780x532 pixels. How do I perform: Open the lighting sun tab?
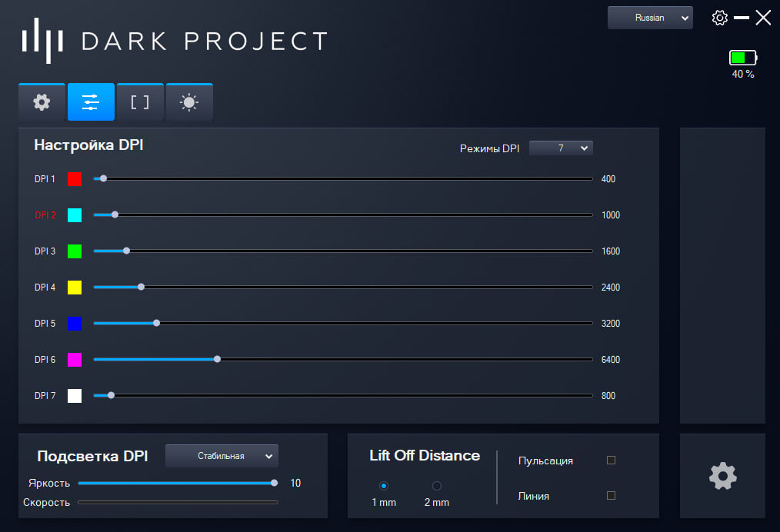[x=189, y=102]
